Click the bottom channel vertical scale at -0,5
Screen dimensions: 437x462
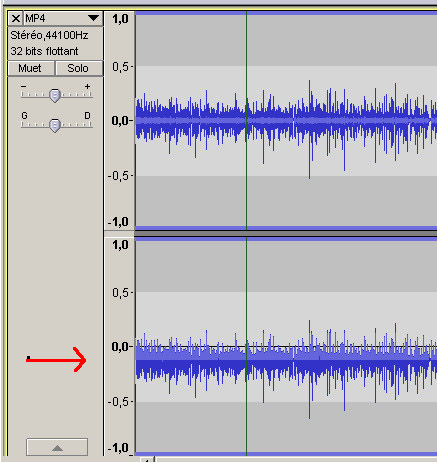(x=120, y=402)
